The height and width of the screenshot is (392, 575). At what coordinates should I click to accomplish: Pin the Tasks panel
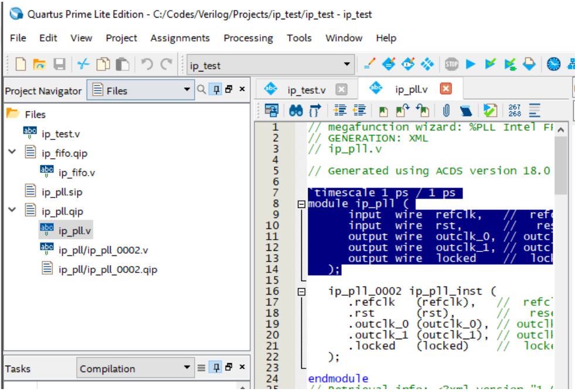[216, 367]
